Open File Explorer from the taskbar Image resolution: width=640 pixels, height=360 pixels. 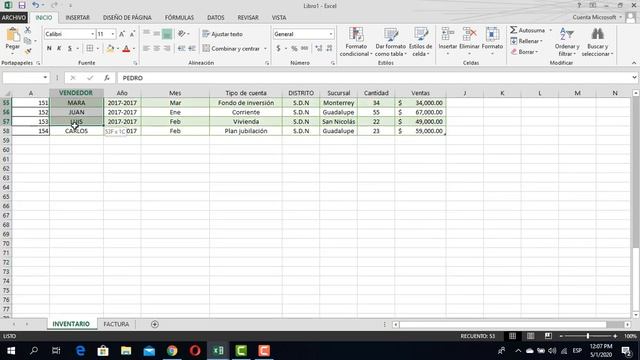[x=126, y=351]
